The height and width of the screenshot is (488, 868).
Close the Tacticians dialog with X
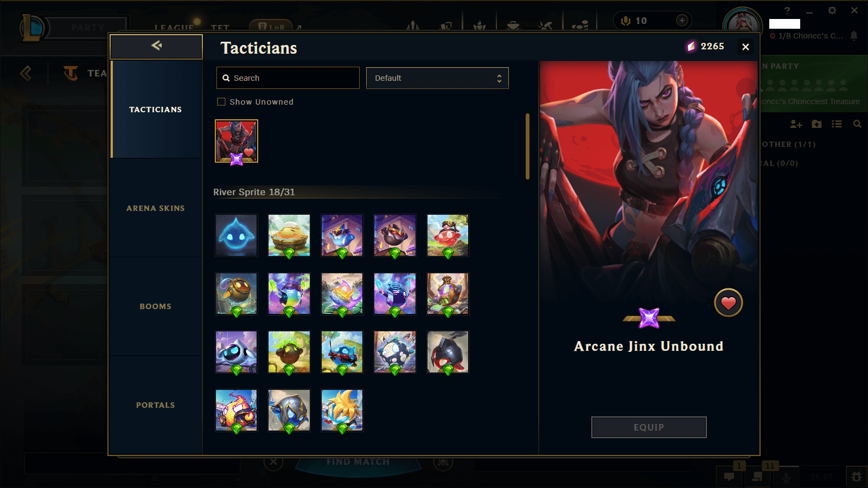[x=745, y=47]
